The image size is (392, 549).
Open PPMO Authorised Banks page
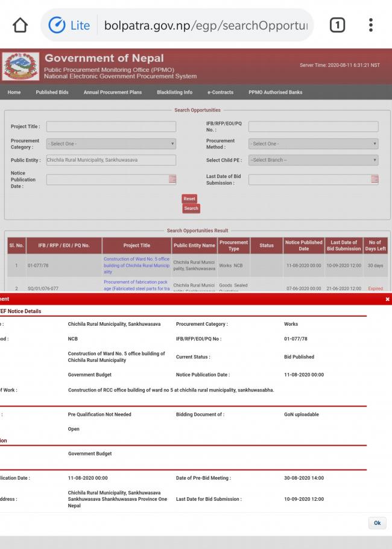point(276,92)
